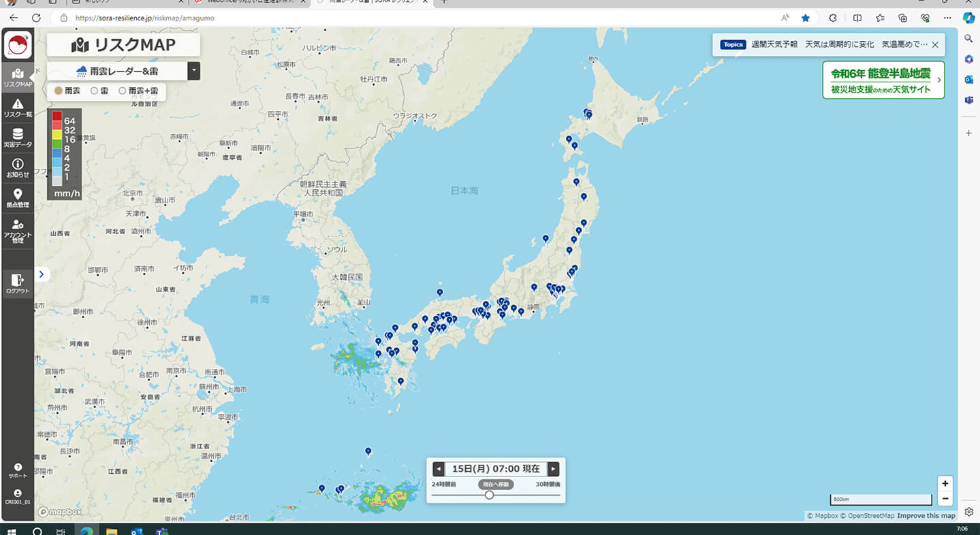Open the リスクMAP sidebar item
The width and height of the screenshot is (980, 535).
pos(18,78)
